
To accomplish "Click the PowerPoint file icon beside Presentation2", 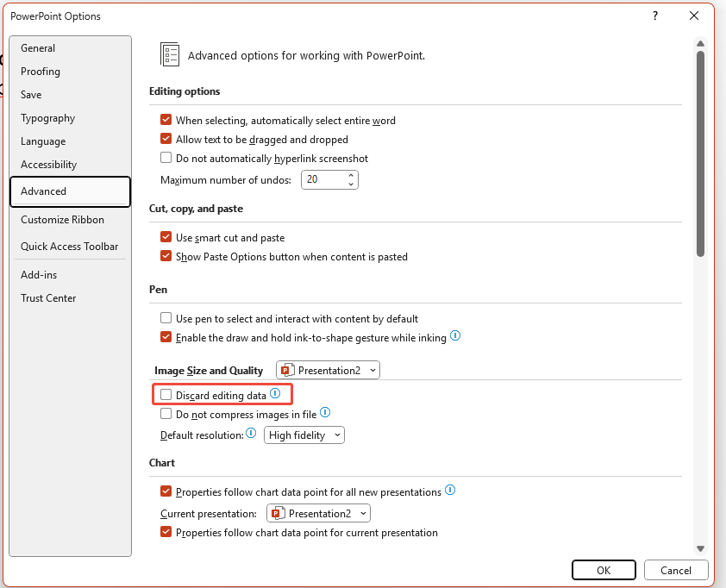I will pos(285,369).
